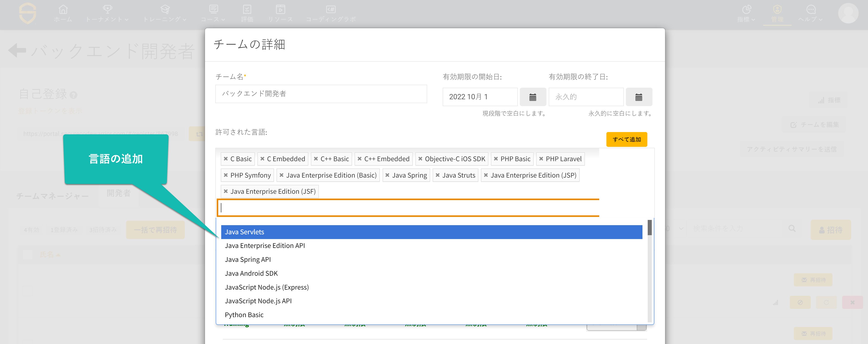Expand the ヘルプ menu

pyautogui.click(x=810, y=13)
